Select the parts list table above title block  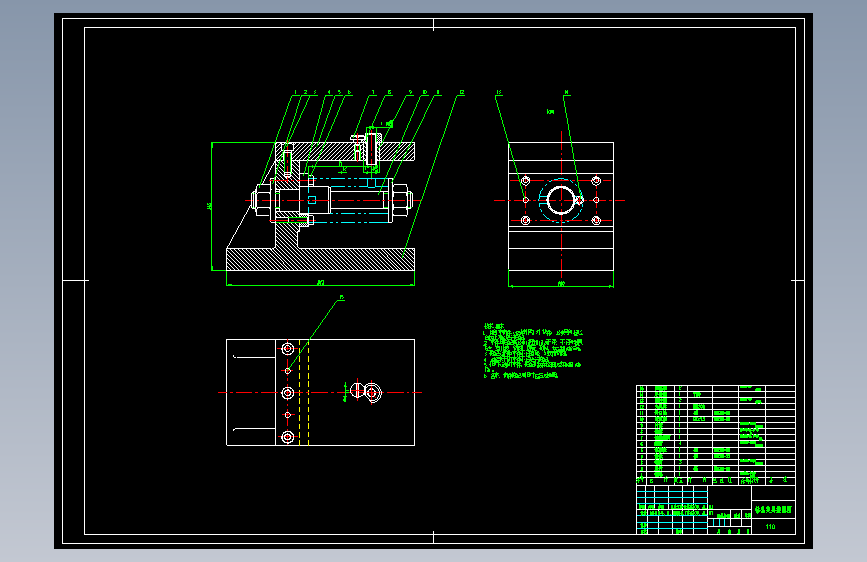pyautogui.click(x=716, y=435)
